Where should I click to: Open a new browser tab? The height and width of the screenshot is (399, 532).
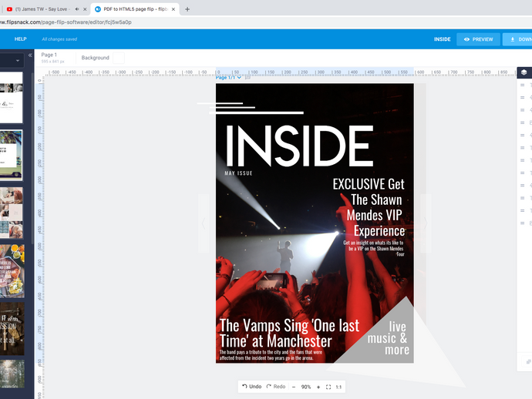(x=187, y=9)
